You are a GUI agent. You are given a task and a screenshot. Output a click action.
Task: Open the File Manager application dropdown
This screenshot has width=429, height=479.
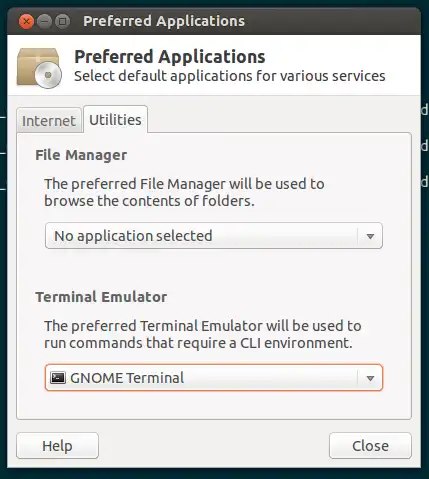point(214,236)
